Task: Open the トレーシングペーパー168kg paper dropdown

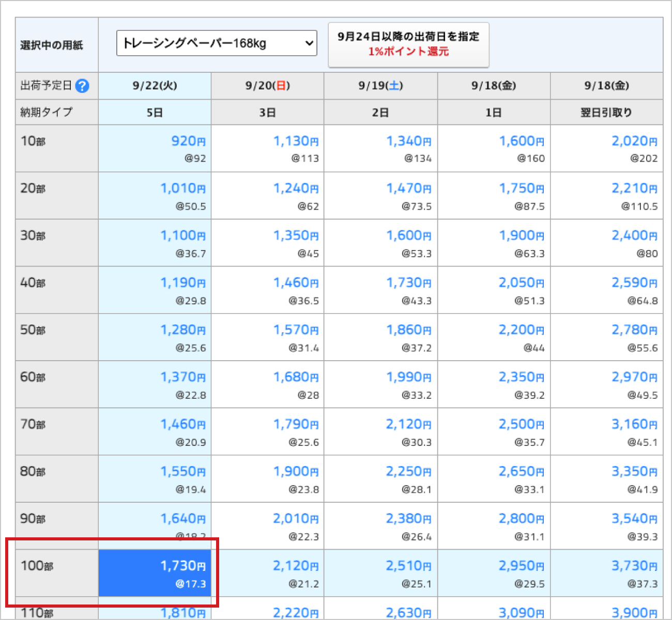Action: [217, 43]
